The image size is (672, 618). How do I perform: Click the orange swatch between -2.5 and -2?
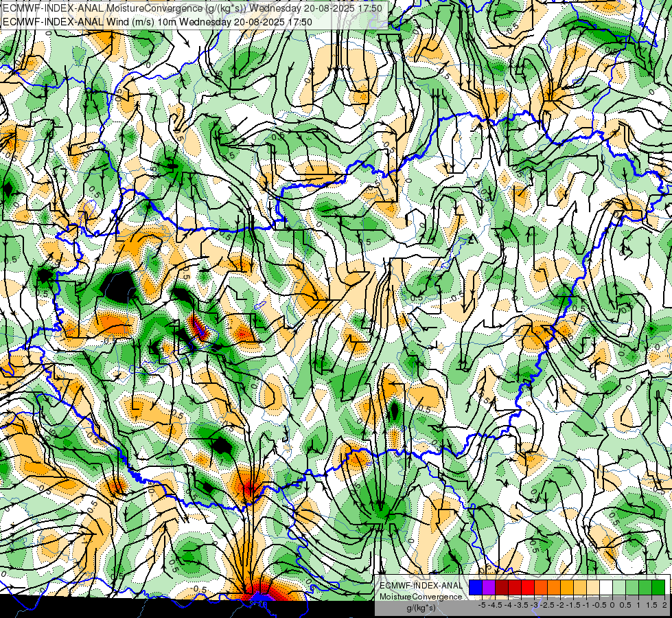coord(554,588)
